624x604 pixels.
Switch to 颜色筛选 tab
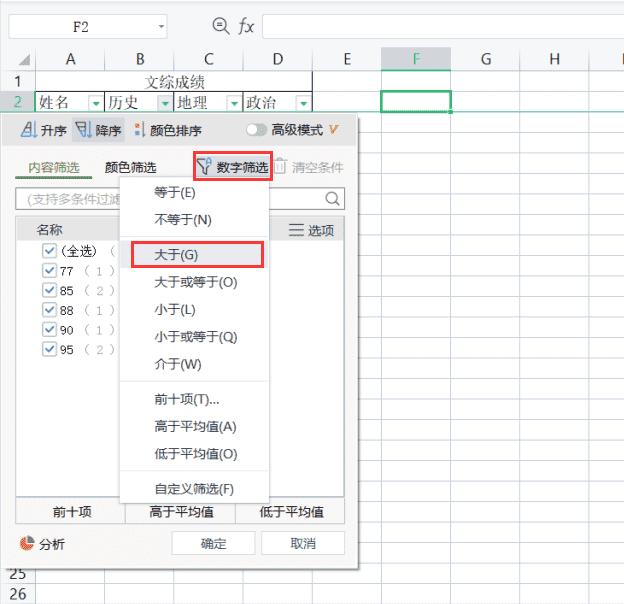coord(131,168)
